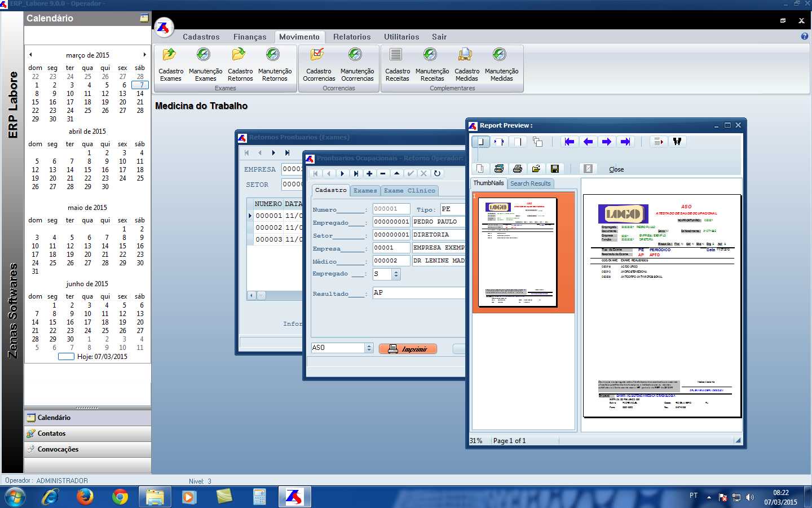The height and width of the screenshot is (508, 812).
Task: Click refresh icon in Prontuarios navigator
Action: pyautogui.click(x=437, y=173)
